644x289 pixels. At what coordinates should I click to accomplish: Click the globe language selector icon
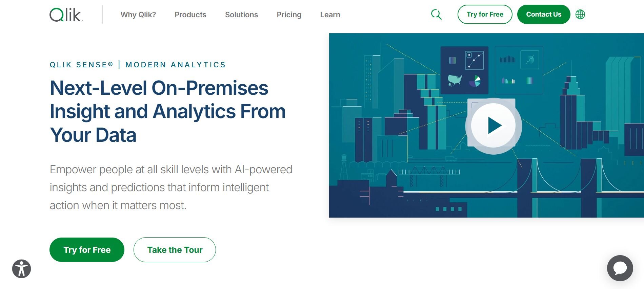(x=580, y=15)
